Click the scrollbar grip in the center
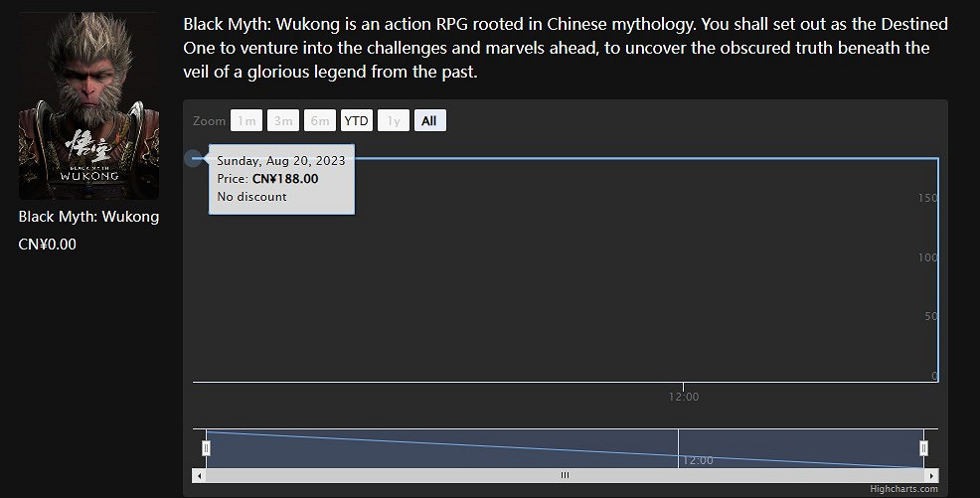This screenshot has height=498, width=980. click(x=565, y=475)
